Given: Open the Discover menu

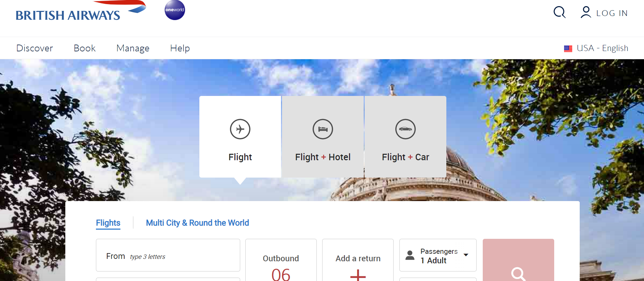Looking at the screenshot, I should pyautogui.click(x=35, y=48).
